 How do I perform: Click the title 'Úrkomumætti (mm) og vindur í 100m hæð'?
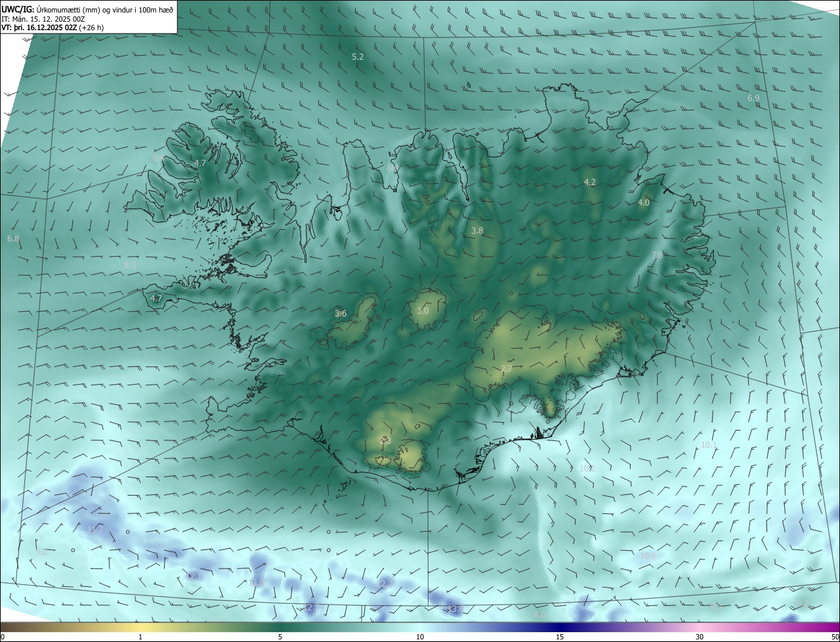pyautogui.click(x=105, y=9)
